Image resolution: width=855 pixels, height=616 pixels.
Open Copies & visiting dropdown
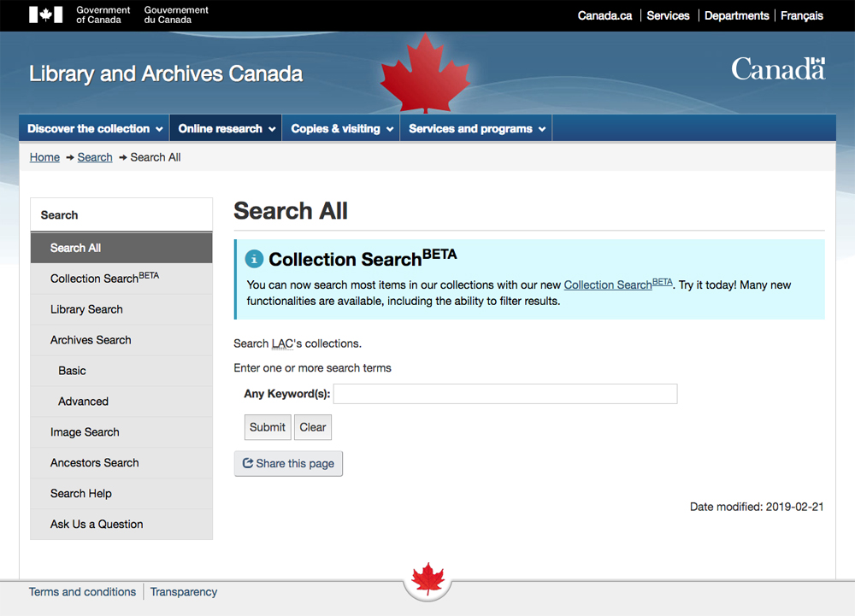click(341, 128)
